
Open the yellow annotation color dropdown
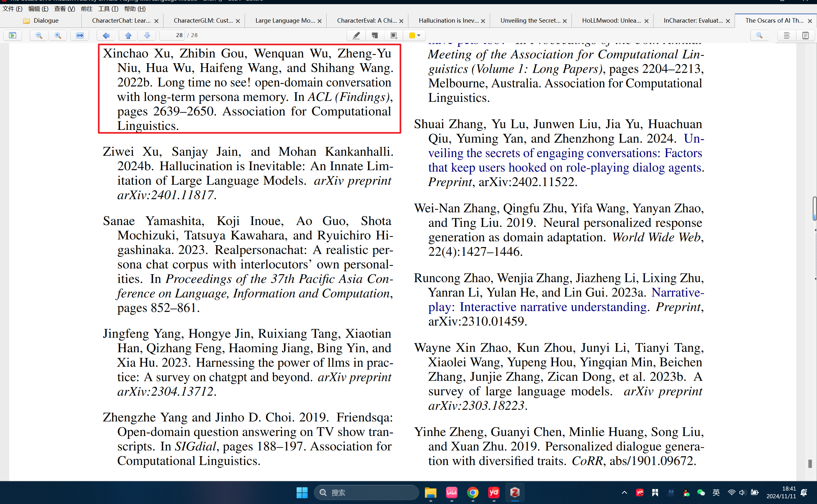(414, 35)
